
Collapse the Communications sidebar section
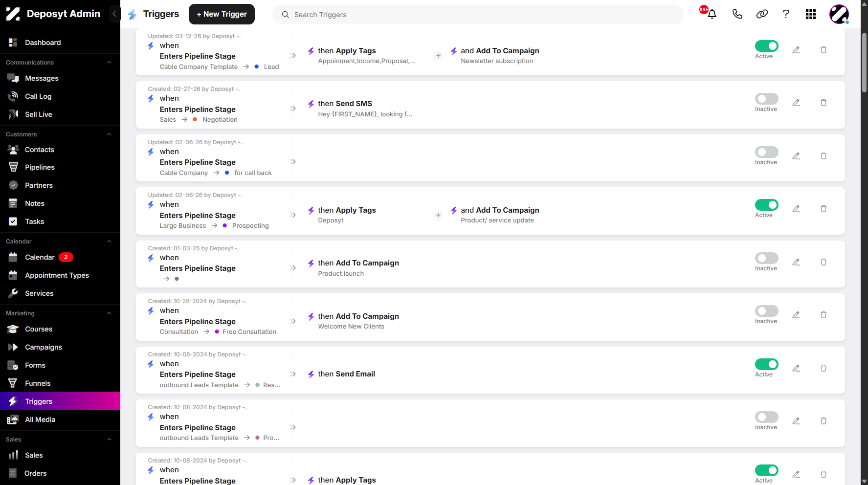[x=110, y=63]
